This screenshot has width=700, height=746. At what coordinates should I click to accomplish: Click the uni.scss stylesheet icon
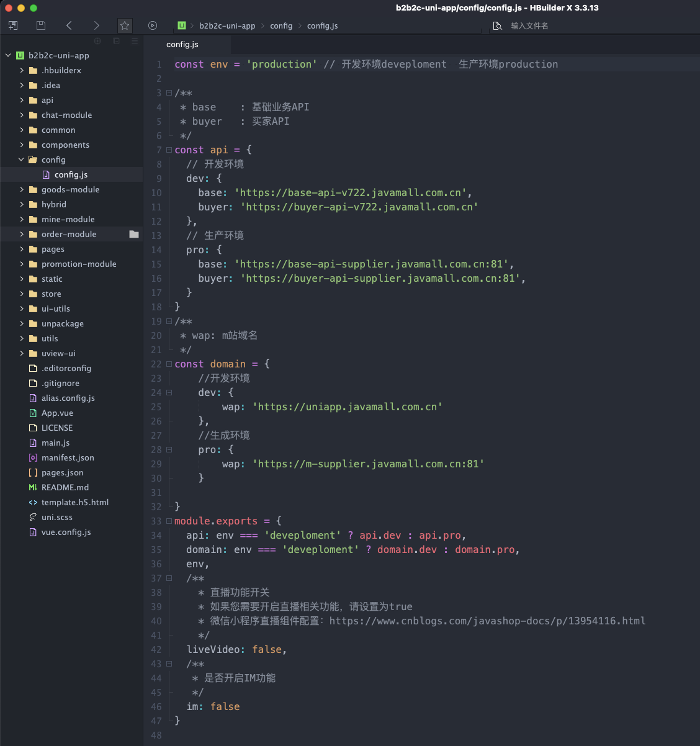tap(33, 517)
